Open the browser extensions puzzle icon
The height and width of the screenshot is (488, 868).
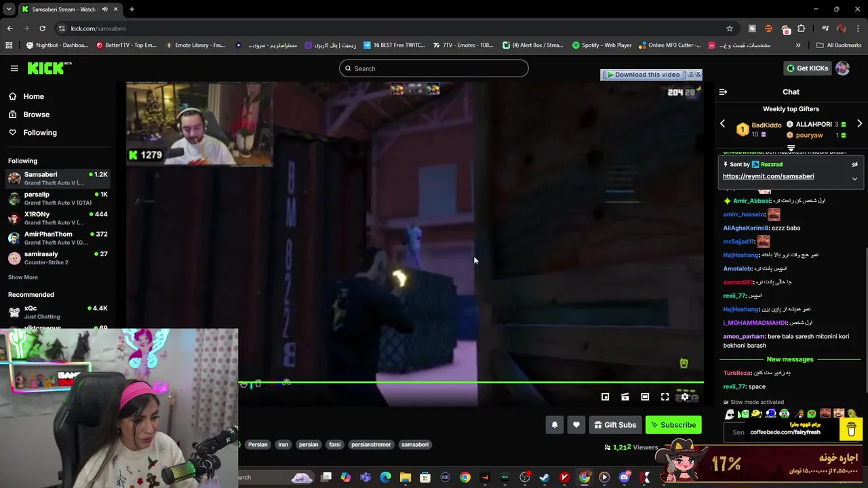[x=802, y=28]
